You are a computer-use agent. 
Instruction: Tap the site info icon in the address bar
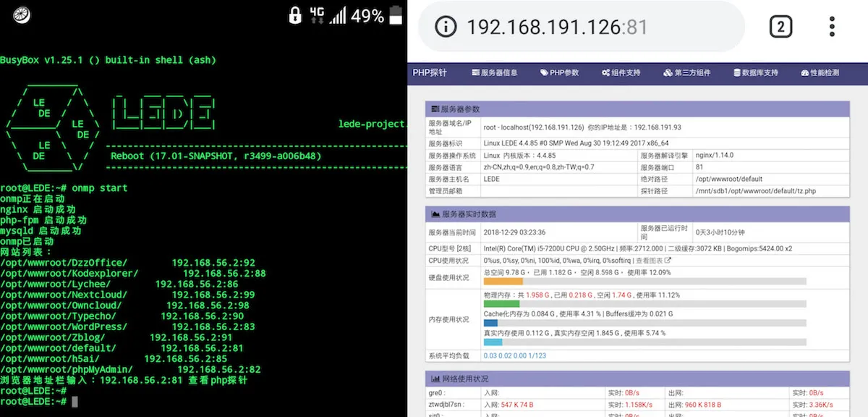[x=446, y=28]
